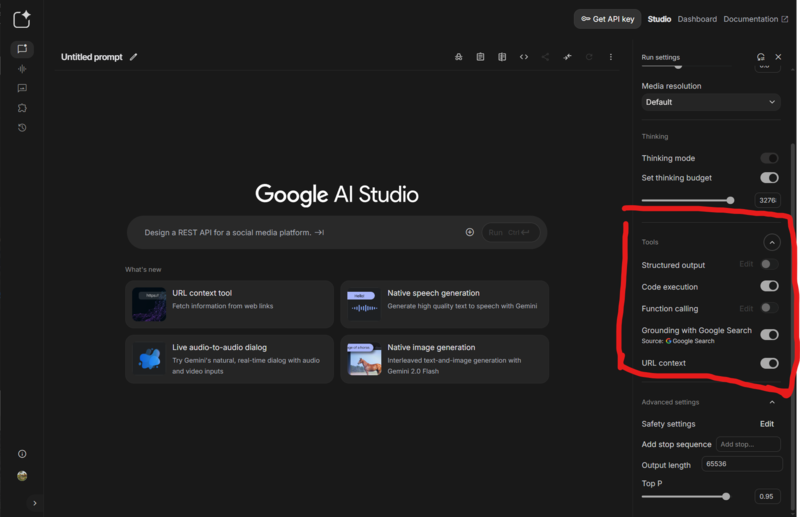This screenshot has width=800, height=517.
Task: Click the Get code brackets icon
Action: click(524, 57)
